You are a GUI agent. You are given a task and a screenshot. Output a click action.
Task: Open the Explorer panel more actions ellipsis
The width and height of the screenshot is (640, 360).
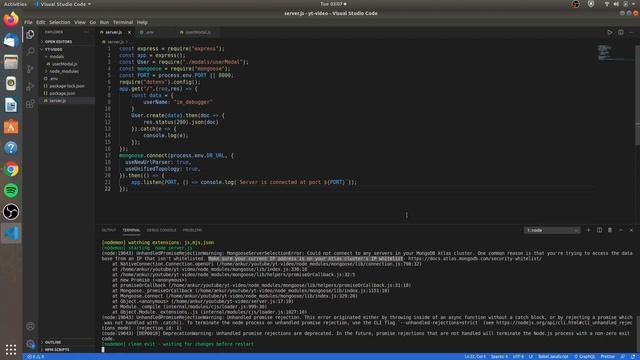click(86, 32)
